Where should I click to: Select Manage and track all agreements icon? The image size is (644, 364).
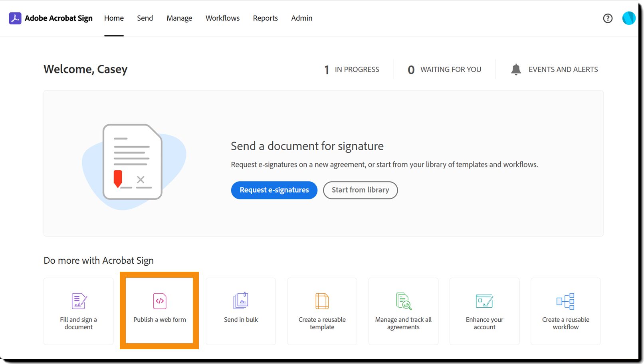click(x=404, y=301)
